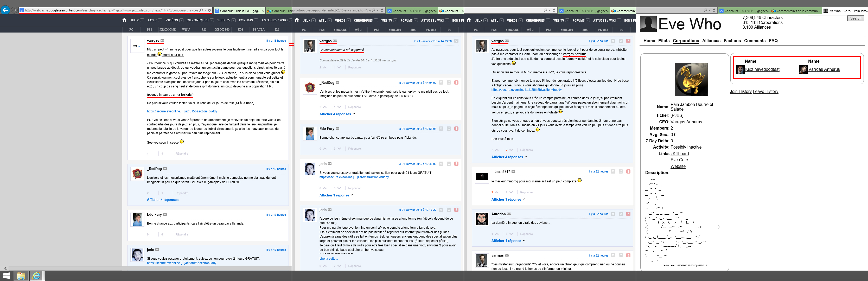Click the Eve Who search text field
The width and height of the screenshot is (868, 281).
pos(827,18)
